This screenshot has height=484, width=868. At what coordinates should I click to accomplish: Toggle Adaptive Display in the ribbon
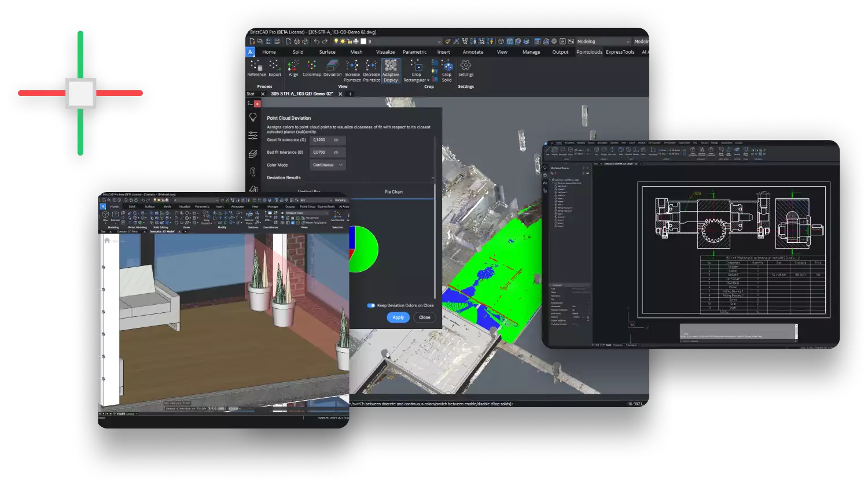point(391,71)
